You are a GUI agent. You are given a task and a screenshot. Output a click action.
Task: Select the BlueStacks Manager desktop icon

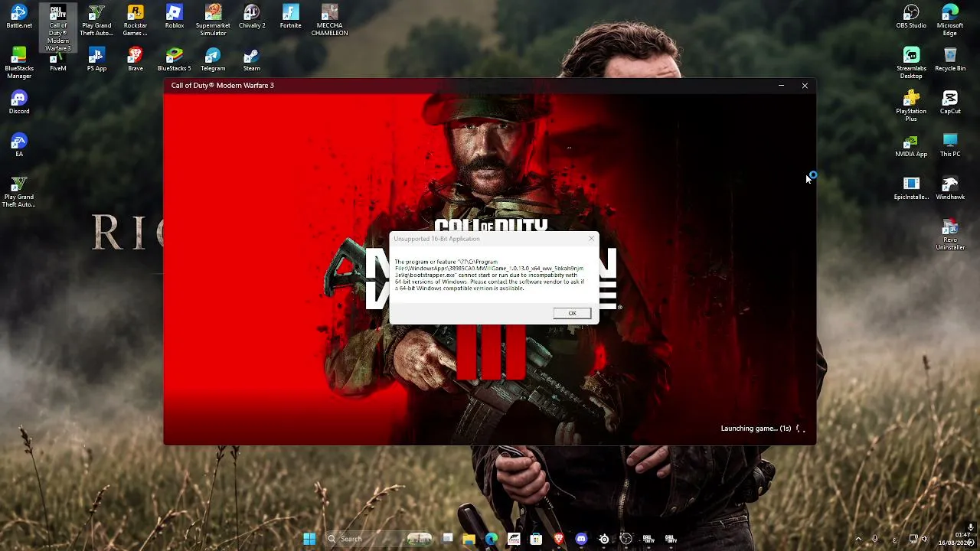click(19, 64)
